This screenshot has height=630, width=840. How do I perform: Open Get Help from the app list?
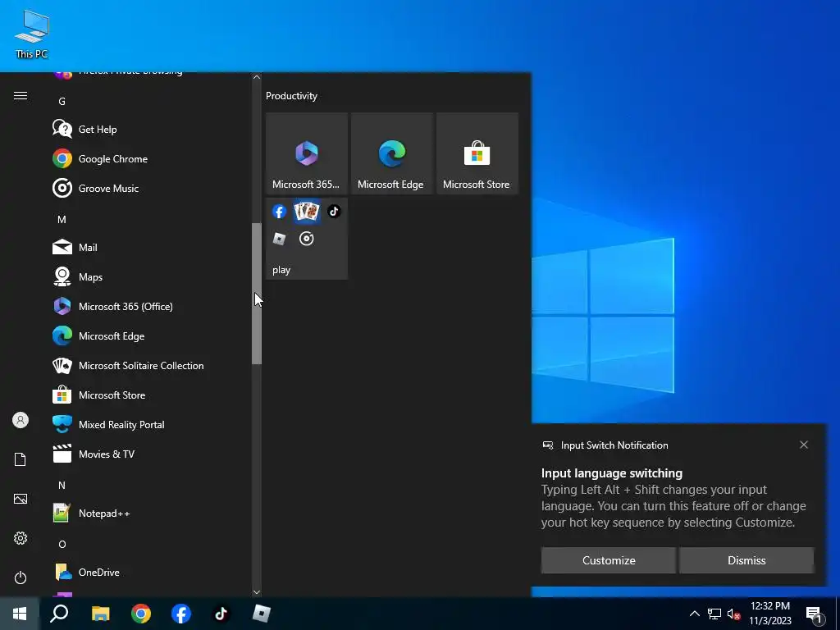pyautogui.click(x=150, y=129)
